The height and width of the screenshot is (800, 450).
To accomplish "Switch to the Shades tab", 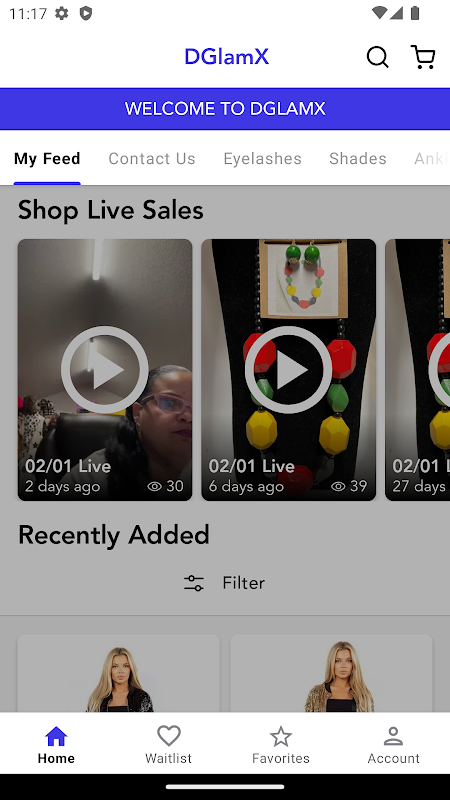I will coord(358,159).
